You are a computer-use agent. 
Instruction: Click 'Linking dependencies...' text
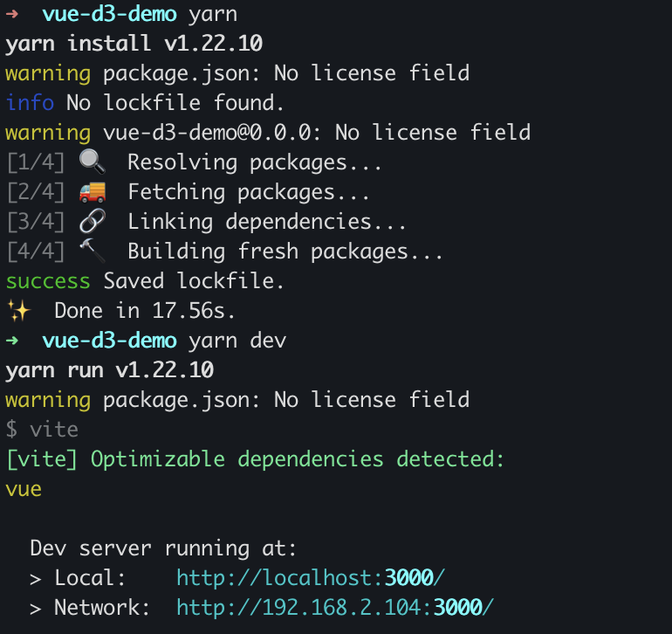point(266,222)
